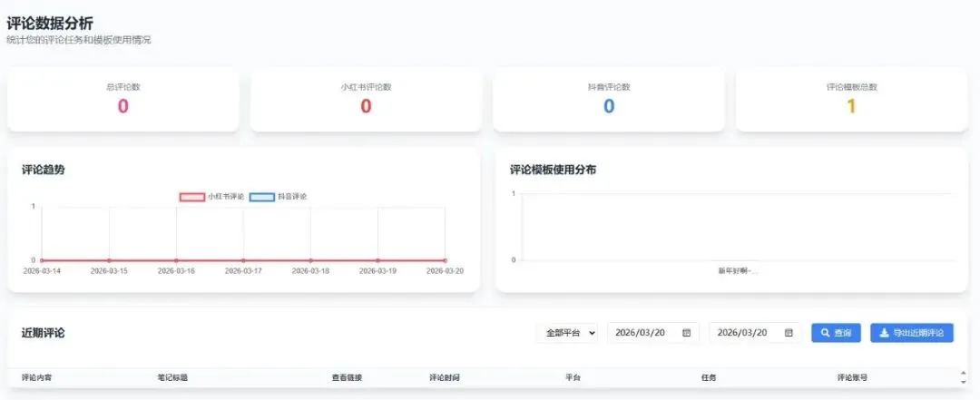Screen dimensions: 980x400
Task: Click the 2026-03-16 axis label
Action: tap(176, 271)
